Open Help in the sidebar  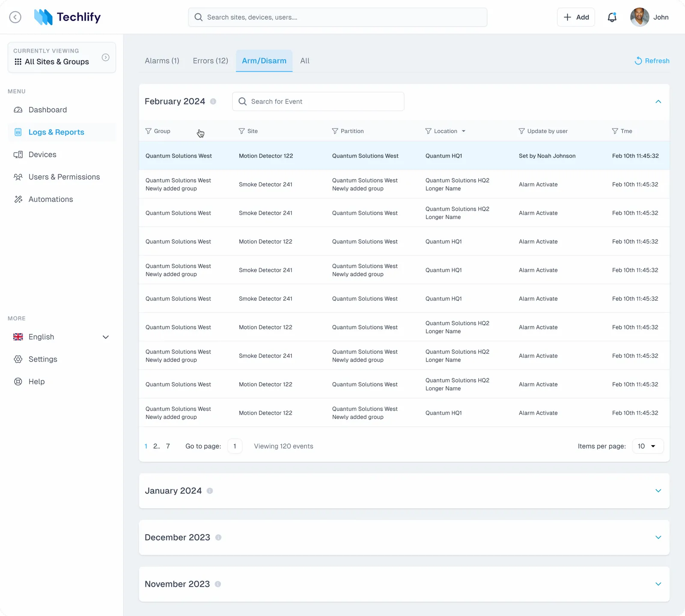pos(62,381)
